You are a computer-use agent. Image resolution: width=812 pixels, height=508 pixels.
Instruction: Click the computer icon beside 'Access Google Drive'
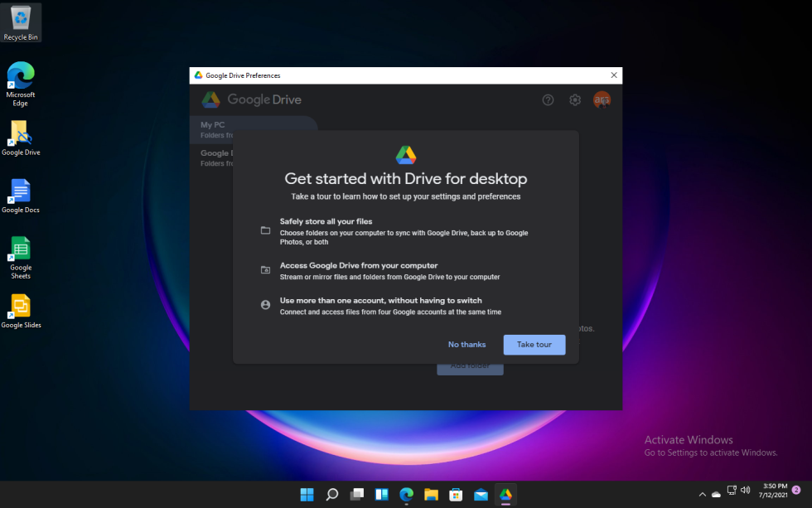click(x=266, y=269)
